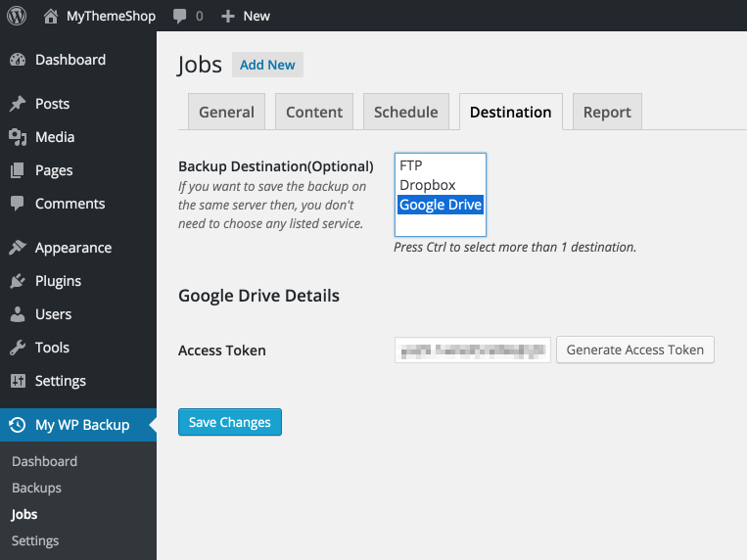
Task: Select the Destination tab
Action: (x=511, y=112)
